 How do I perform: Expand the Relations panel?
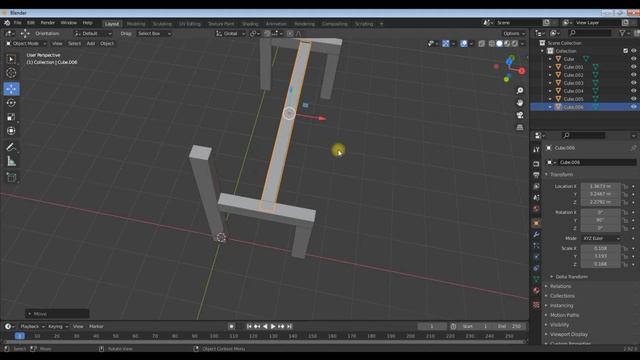pyautogui.click(x=559, y=287)
